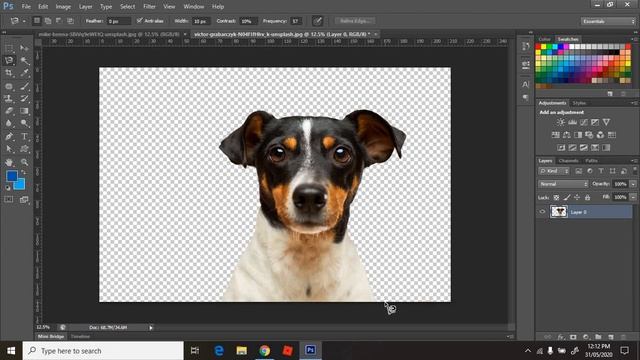Select the Brush tool

tap(24, 86)
